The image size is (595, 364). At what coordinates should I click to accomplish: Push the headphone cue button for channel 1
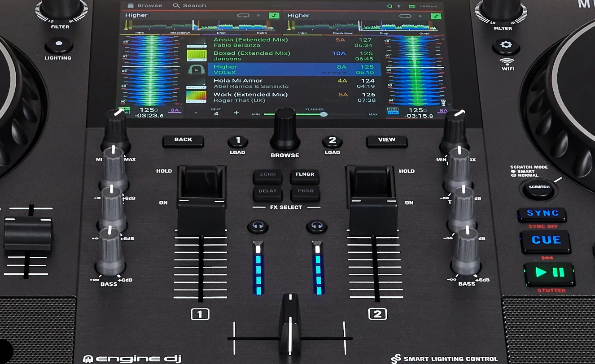[258, 226]
